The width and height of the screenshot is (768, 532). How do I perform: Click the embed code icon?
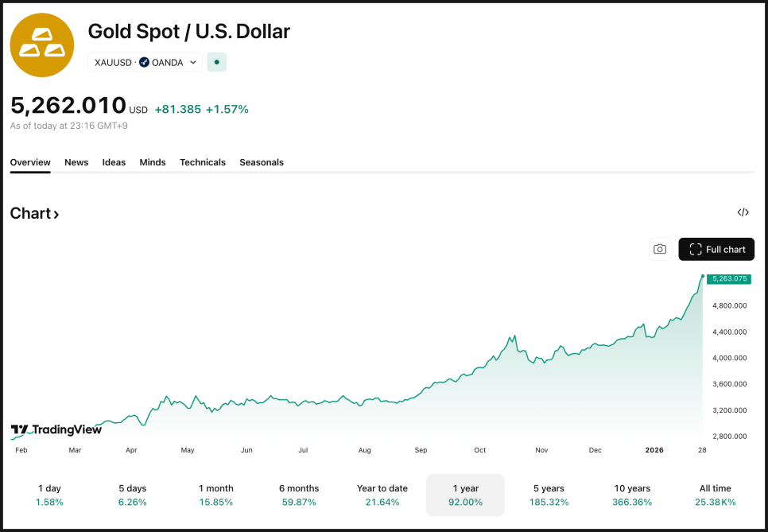743,212
